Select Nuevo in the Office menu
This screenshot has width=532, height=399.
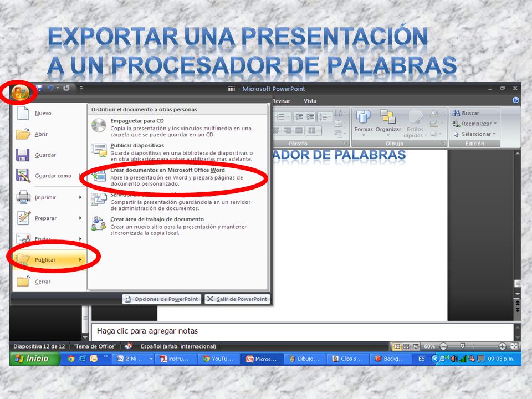click(49, 113)
